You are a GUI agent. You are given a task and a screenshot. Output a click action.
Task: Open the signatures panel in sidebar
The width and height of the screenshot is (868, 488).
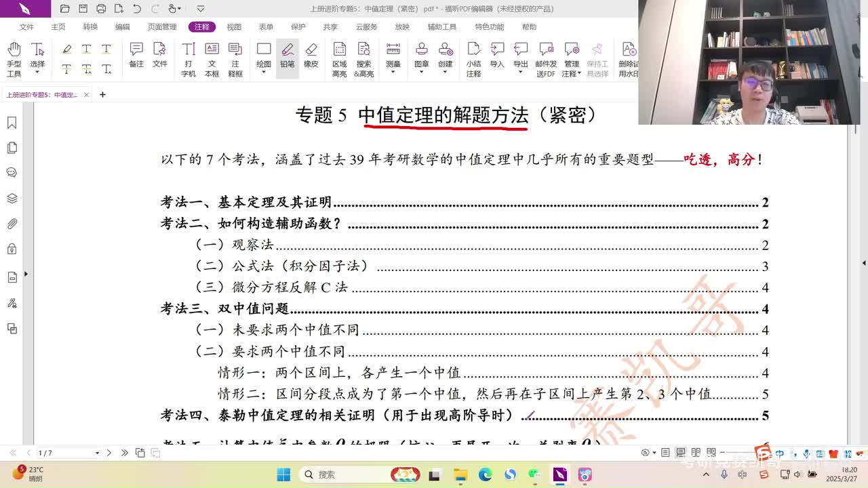pyautogui.click(x=12, y=303)
